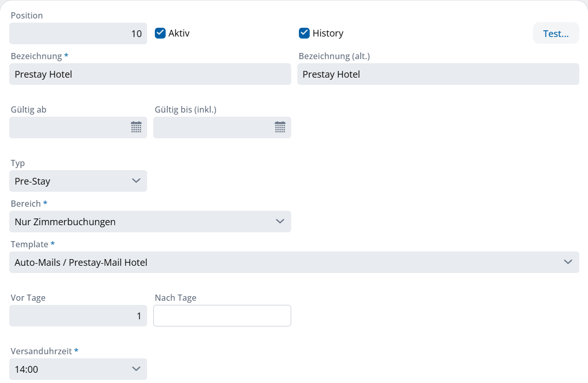Click into the Position number field

77,33
